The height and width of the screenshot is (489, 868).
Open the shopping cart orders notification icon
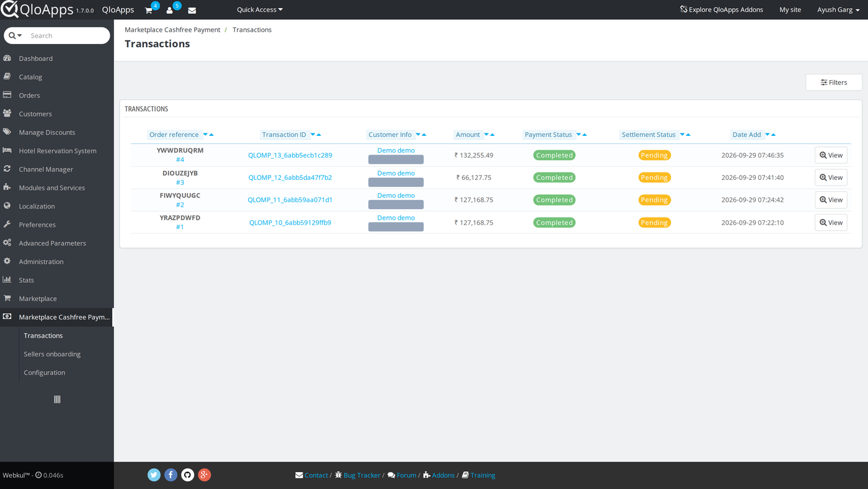click(x=149, y=11)
